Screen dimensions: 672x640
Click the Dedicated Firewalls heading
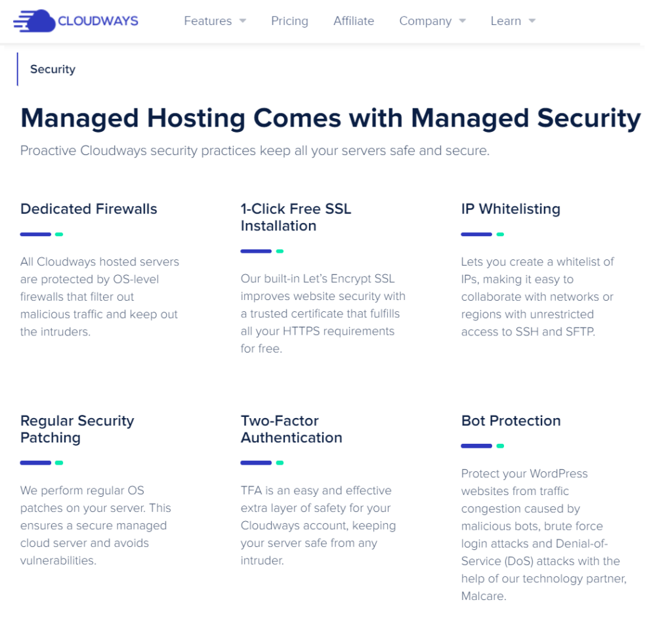[89, 209]
